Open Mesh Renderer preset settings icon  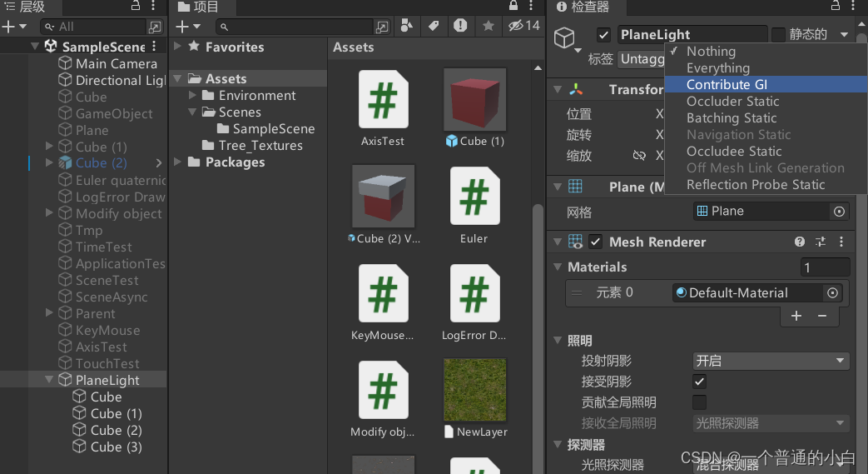click(x=821, y=242)
